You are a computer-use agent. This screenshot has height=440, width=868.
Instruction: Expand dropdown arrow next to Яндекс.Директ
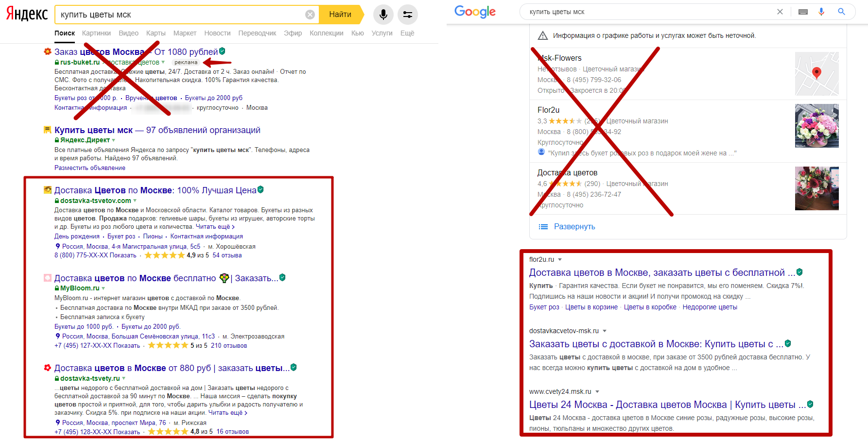(114, 140)
